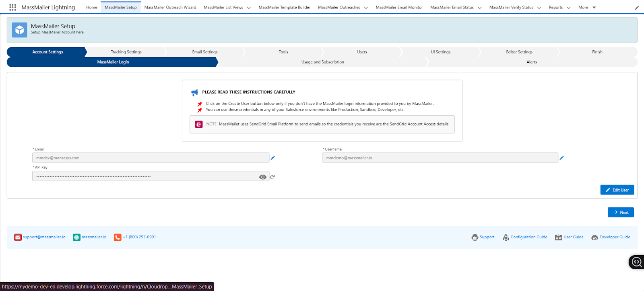Open the Usage and Subscription sub-step
This screenshot has width=644, height=291.
pos(322,62)
